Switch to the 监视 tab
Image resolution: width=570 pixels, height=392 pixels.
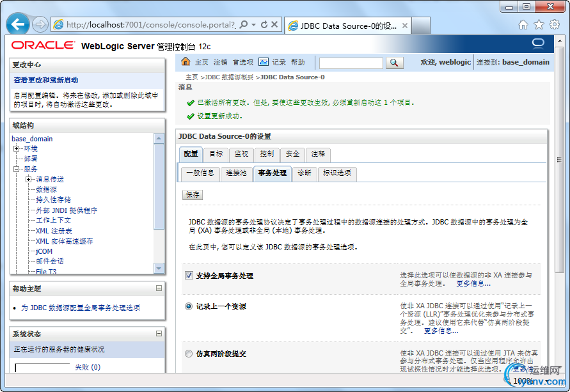point(241,154)
